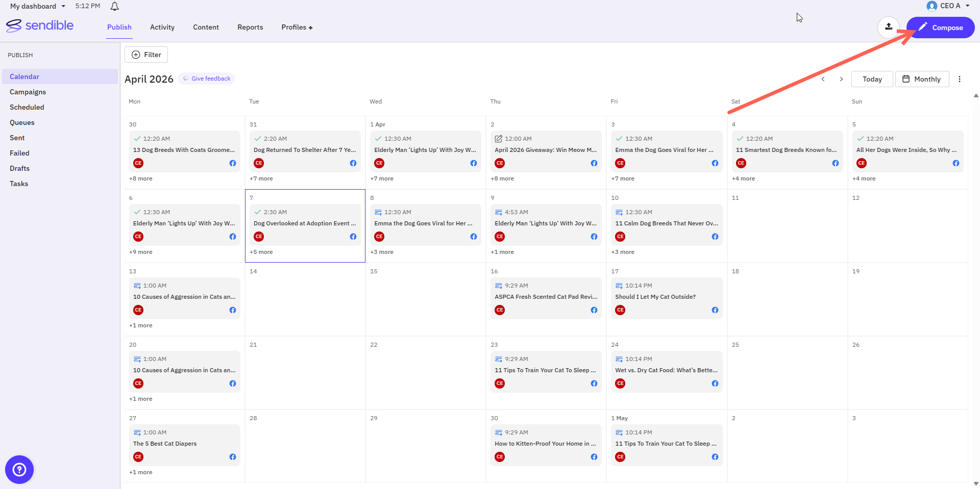Image resolution: width=980 pixels, height=489 pixels.
Task: Click the Sendible logo
Action: click(40, 25)
